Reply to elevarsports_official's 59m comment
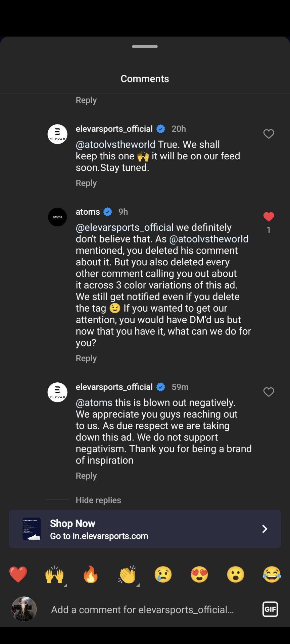290x644 pixels. pyautogui.click(x=86, y=476)
